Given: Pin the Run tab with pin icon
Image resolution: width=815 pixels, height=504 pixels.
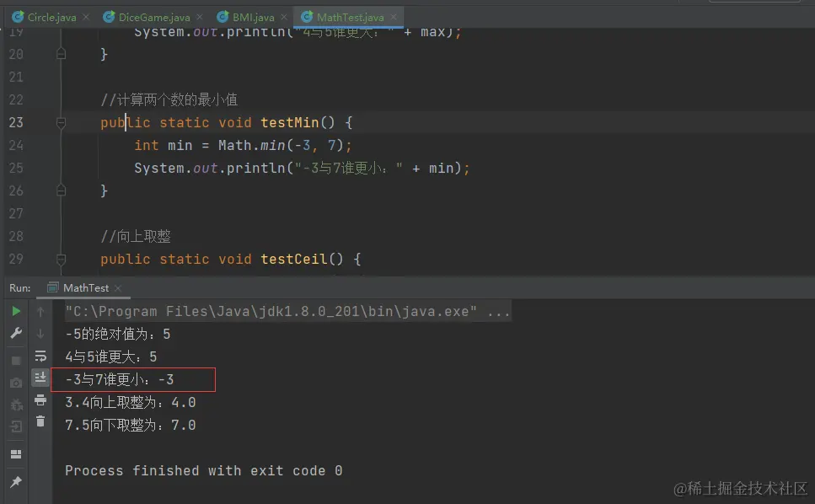Looking at the screenshot, I should (x=16, y=481).
